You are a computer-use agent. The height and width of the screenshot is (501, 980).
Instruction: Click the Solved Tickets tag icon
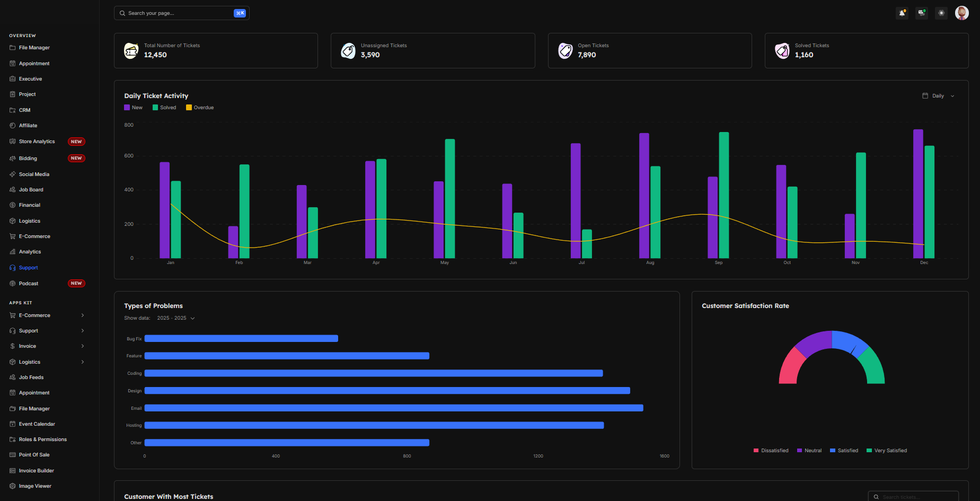pyautogui.click(x=782, y=51)
